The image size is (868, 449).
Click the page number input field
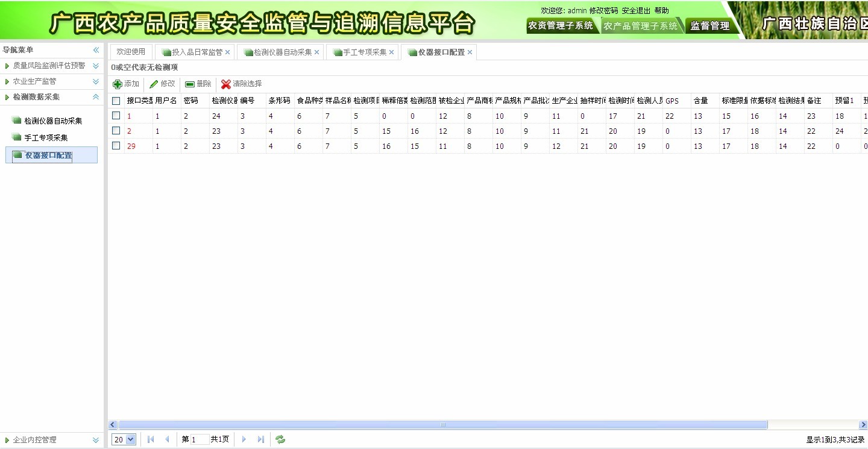click(x=200, y=439)
